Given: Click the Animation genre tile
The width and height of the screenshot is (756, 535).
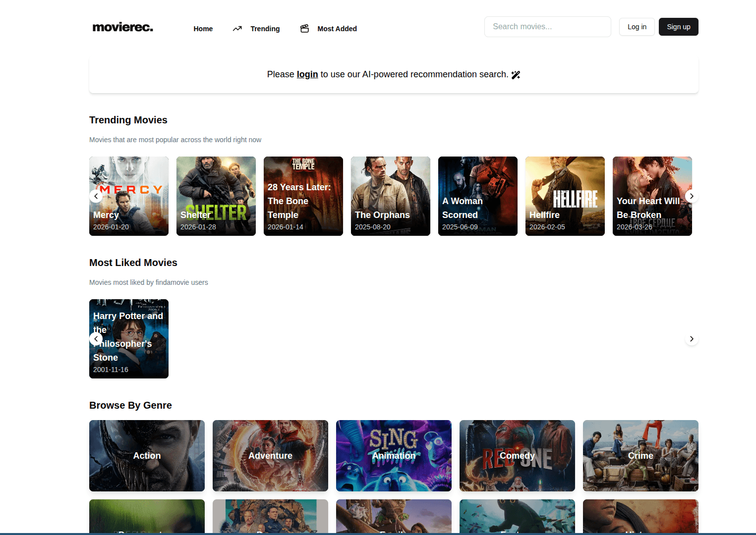Looking at the screenshot, I should click(394, 455).
